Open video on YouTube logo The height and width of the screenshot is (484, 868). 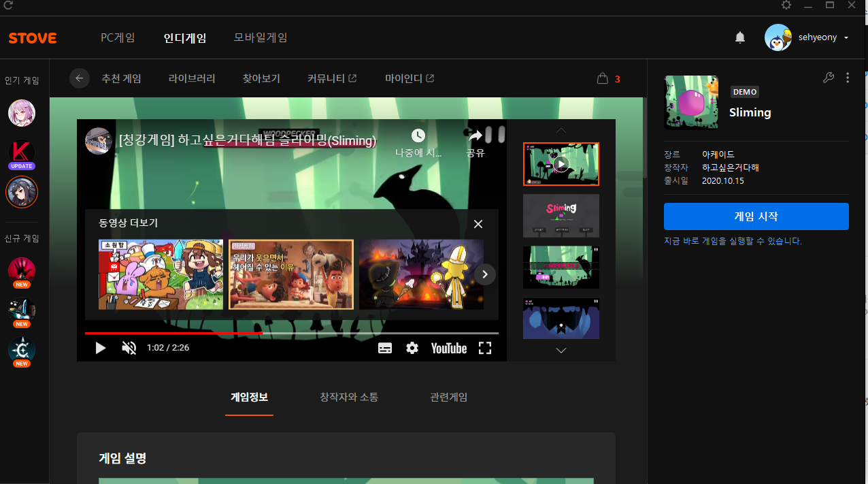(x=449, y=348)
